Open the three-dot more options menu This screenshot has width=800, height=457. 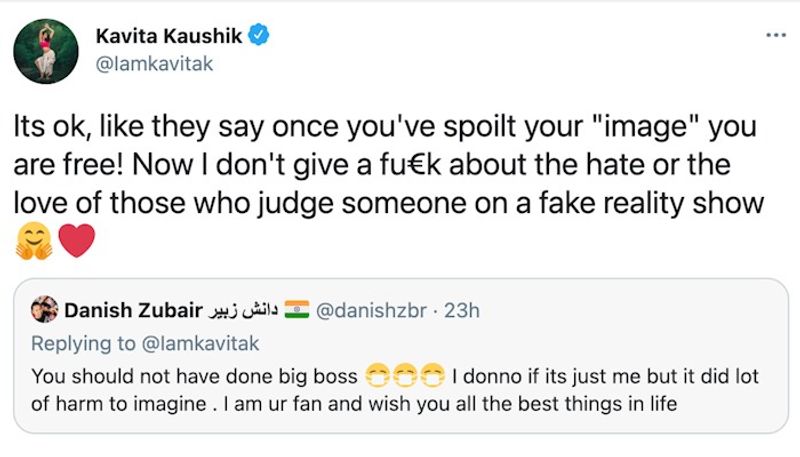tap(776, 35)
